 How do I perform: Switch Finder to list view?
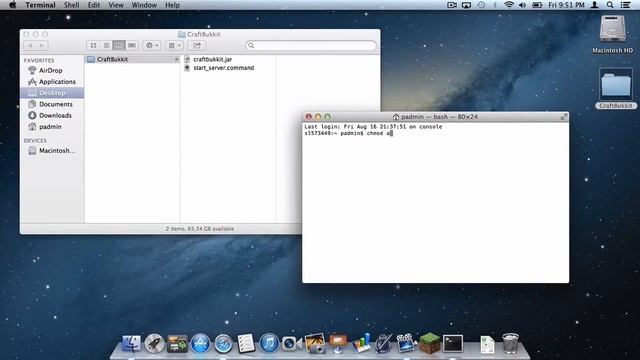point(106,45)
